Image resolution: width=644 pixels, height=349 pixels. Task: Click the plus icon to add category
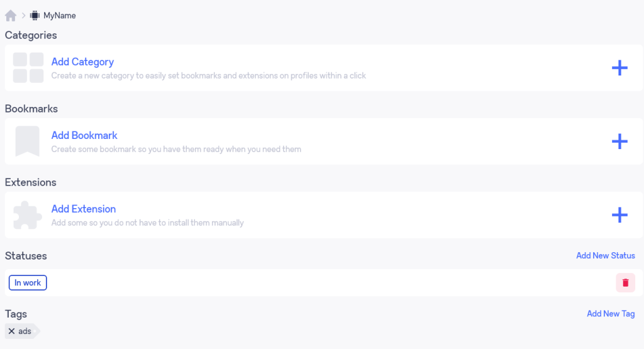619,68
